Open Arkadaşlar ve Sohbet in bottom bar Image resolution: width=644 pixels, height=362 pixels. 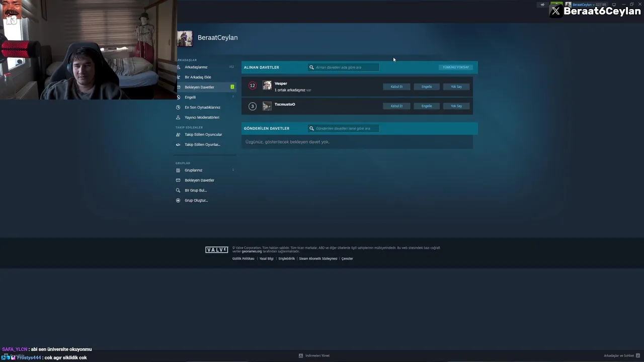pyautogui.click(x=619, y=355)
